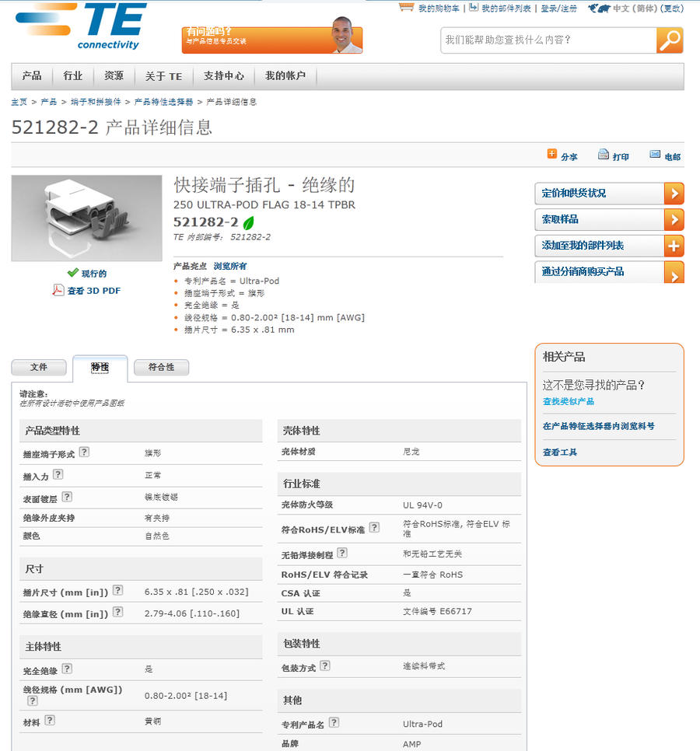Screen dimensions: 700x751
Task: Click help icon next to 材料
Action: click(50, 720)
